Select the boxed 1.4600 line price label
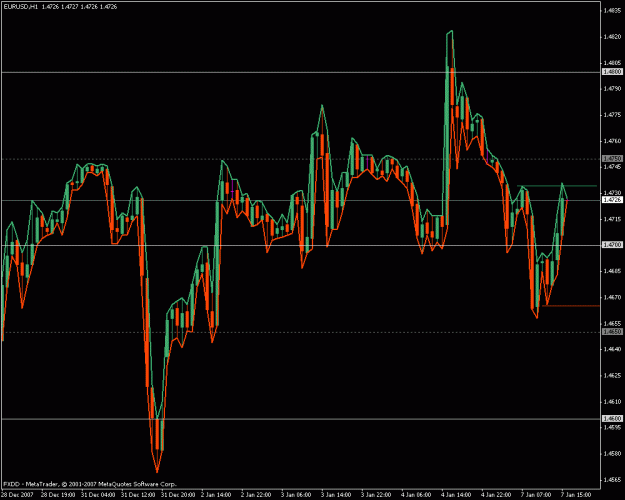Image resolution: width=625 pixels, height=500 pixels. 612,419
